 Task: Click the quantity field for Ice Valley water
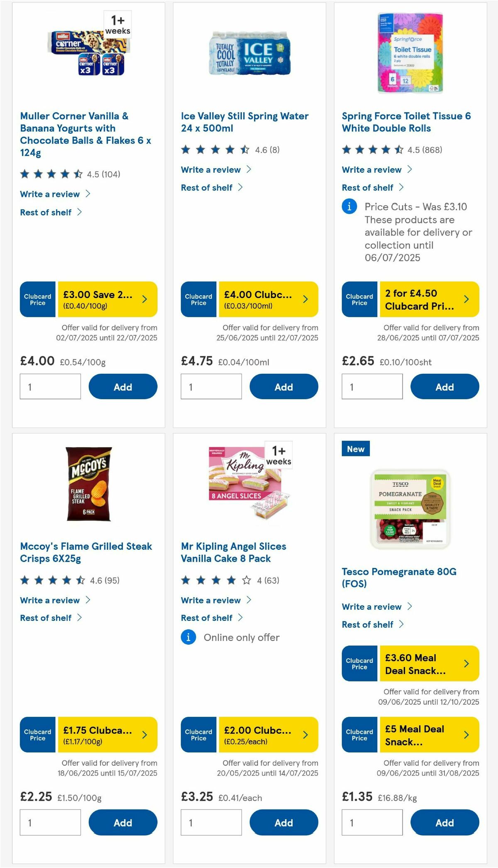point(211,386)
